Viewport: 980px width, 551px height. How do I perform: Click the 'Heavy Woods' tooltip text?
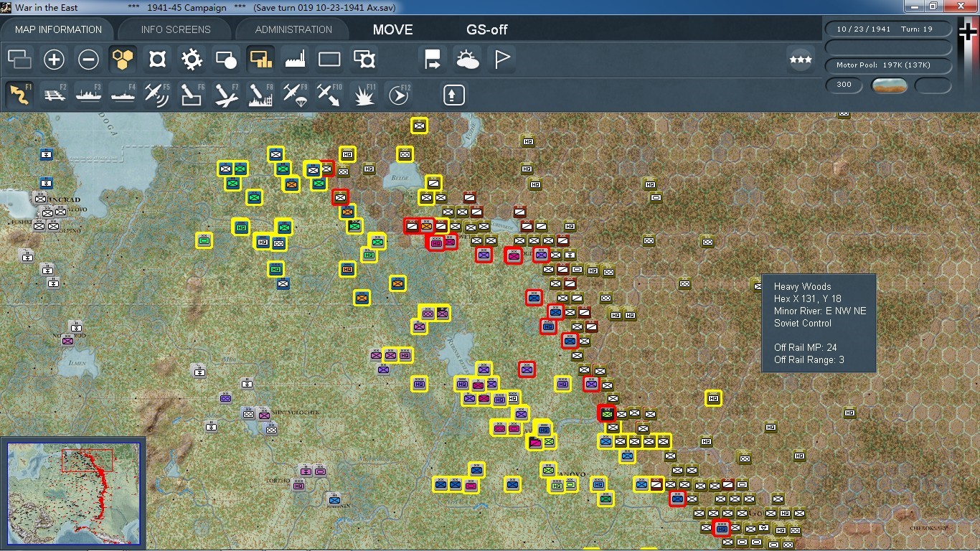point(802,287)
